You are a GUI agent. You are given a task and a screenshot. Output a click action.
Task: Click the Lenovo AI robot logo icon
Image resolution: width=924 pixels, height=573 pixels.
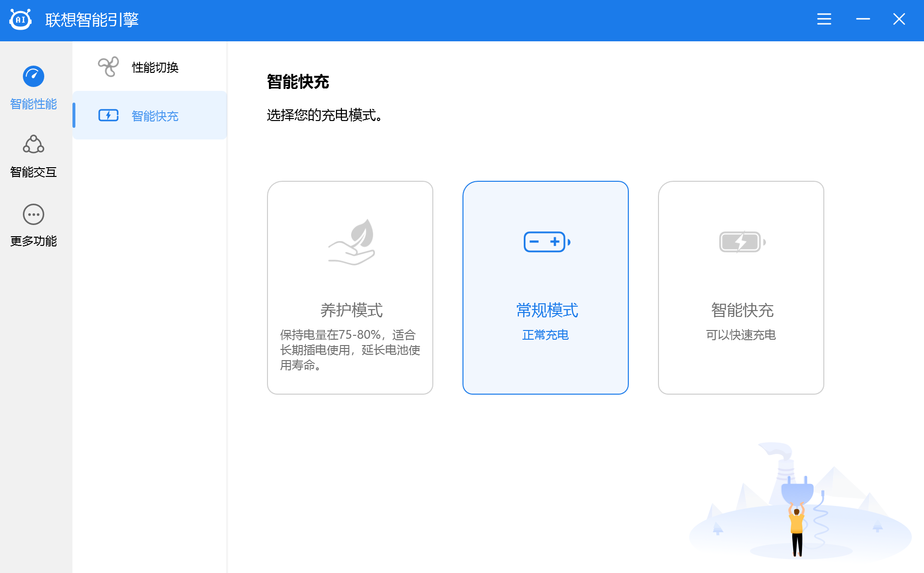[x=20, y=19]
